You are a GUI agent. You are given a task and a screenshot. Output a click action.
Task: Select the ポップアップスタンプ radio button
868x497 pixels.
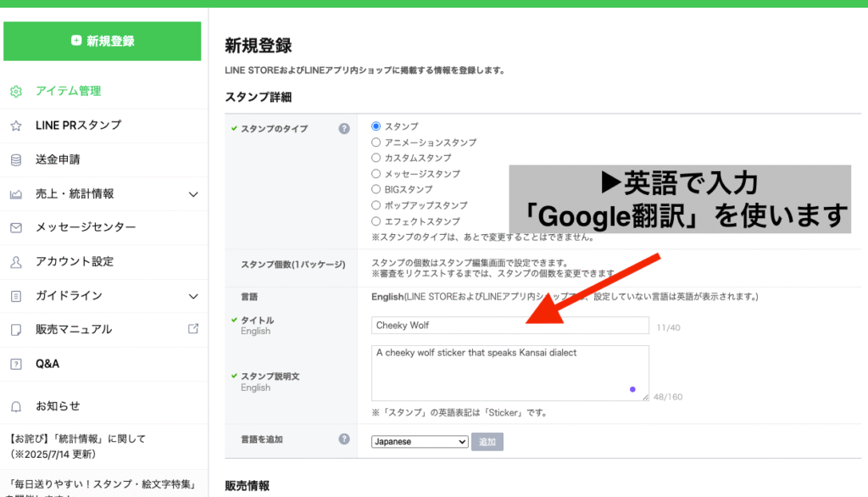coord(376,205)
